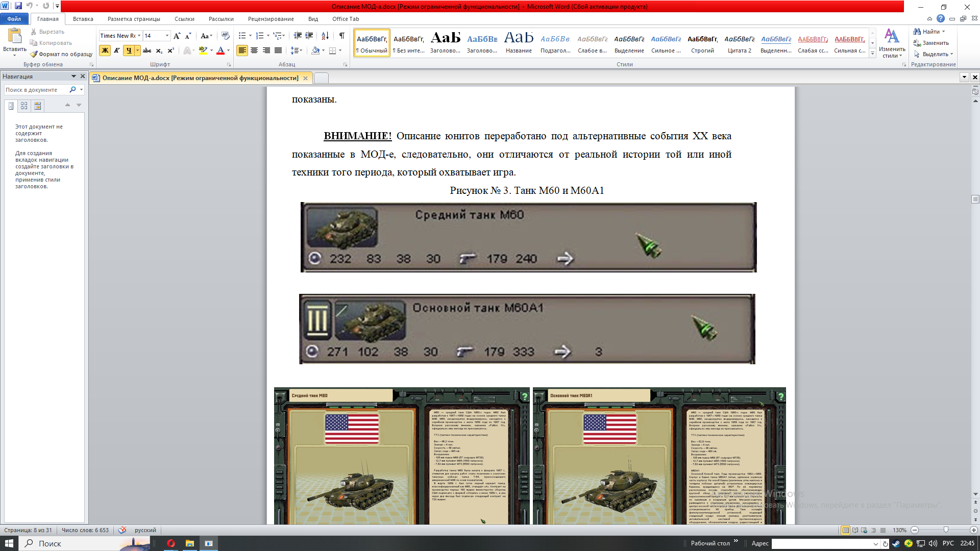The height and width of the screenshot is (551, 980).
Task: Toggle browse headings view in Navigation pane
Action: [x=11, y=106]
